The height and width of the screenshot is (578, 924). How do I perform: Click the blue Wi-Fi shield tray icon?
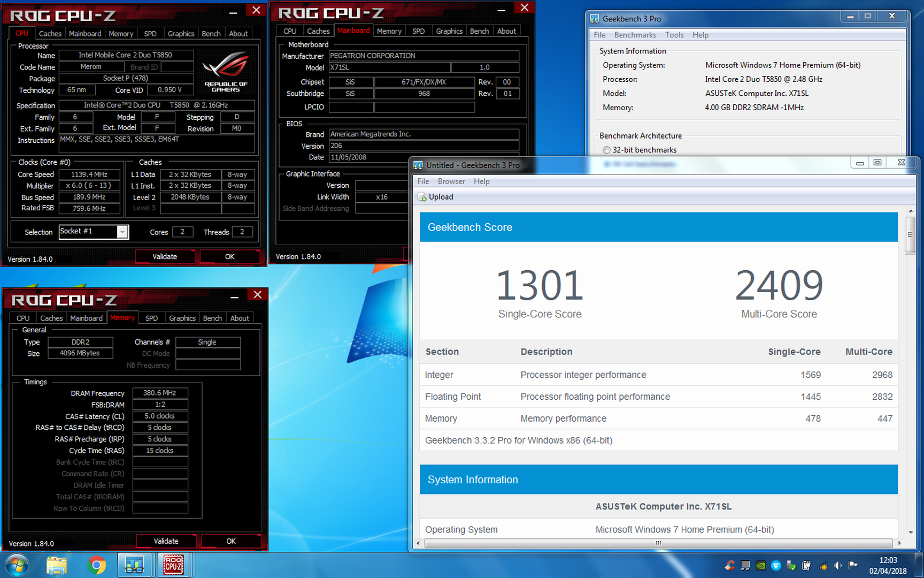776,565
